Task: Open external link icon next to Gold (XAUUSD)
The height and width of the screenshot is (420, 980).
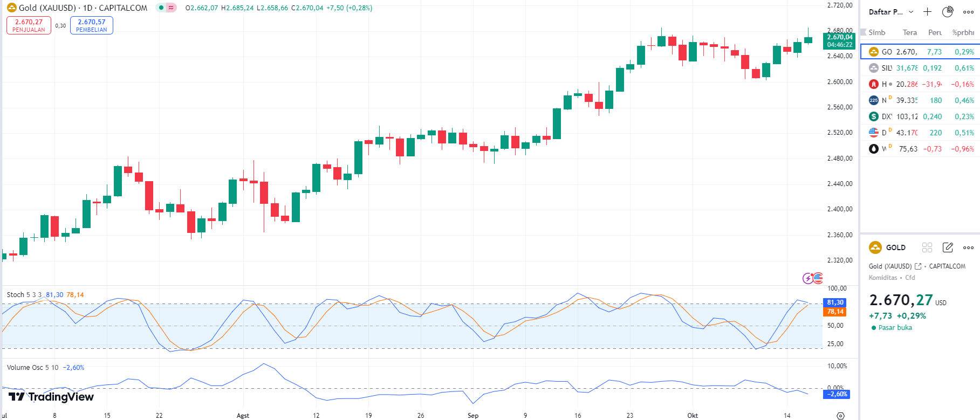Action: (x=918, y=266)
